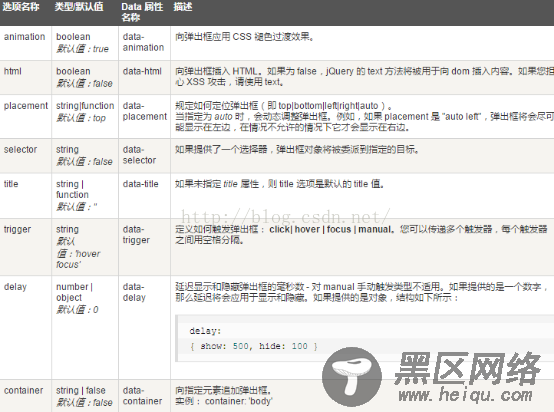554x412 pixels.
Task: Click the '选项名称' column header
Action: click(21, 7)
